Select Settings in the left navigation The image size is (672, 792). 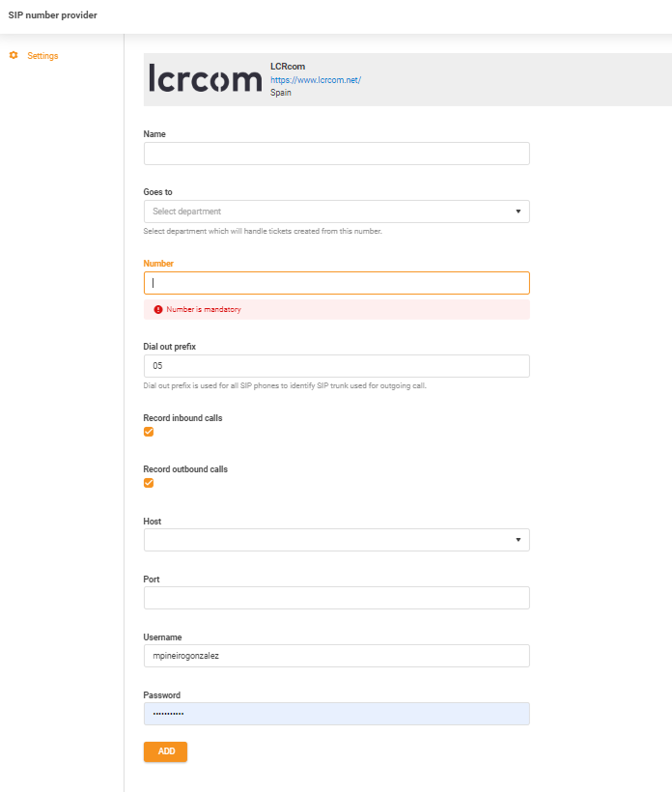point(41,55)
